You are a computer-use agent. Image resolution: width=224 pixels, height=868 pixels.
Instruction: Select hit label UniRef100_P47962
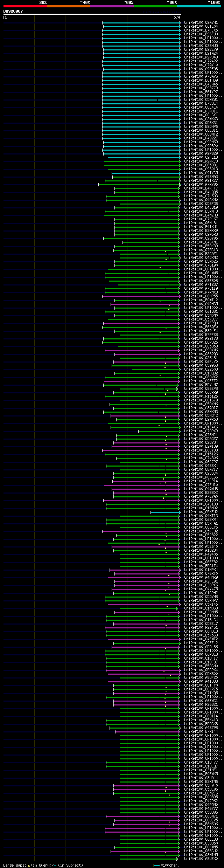click(x=201, y=801)
